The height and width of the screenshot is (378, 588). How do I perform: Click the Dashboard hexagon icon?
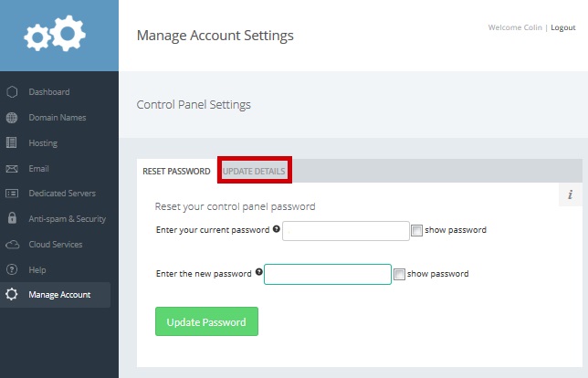[12, 92]
